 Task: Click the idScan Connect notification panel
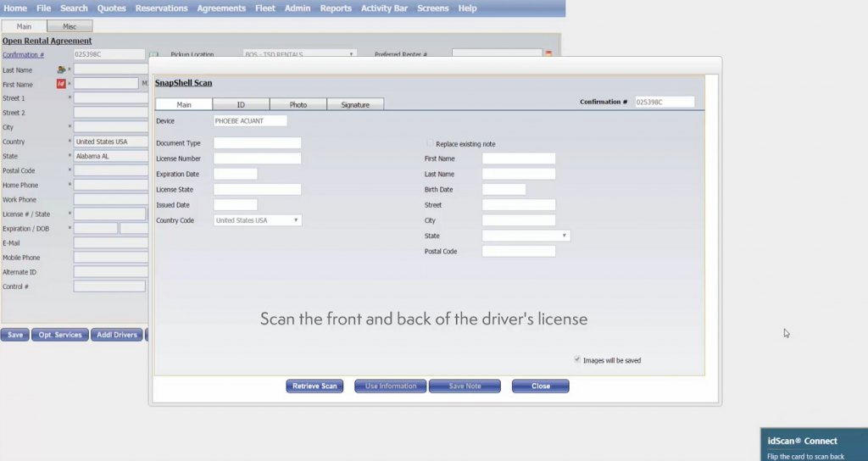click(814, 444)
